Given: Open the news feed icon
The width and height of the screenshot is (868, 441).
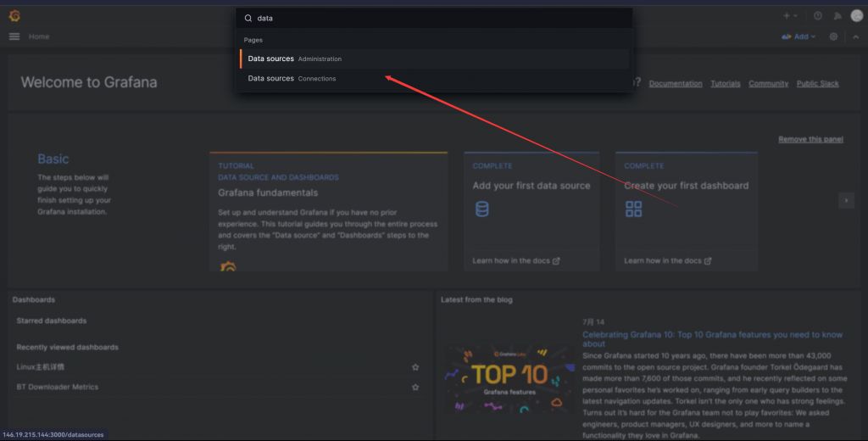Looking at the screenshot, I should tap(837, 16).
